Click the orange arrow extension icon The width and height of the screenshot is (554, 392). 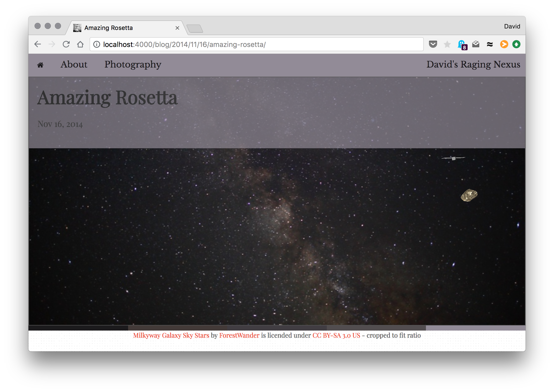(x=504, y=44)
